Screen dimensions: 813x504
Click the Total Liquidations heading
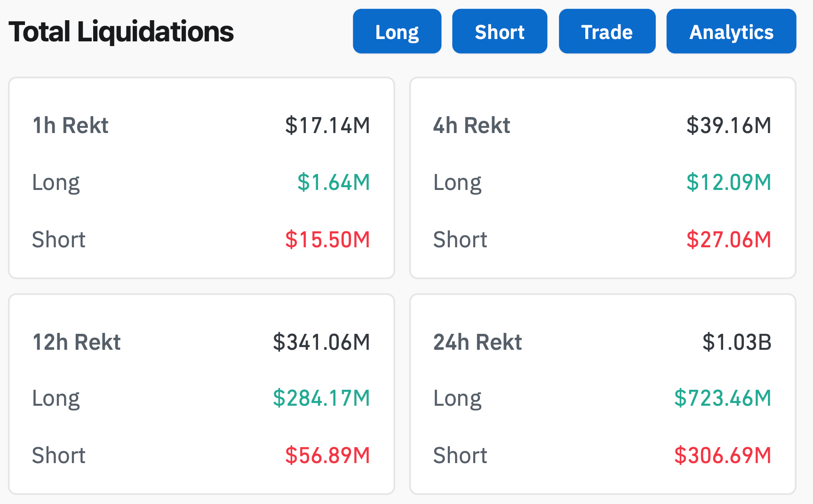pyautogui.click(x=121, y=31)
